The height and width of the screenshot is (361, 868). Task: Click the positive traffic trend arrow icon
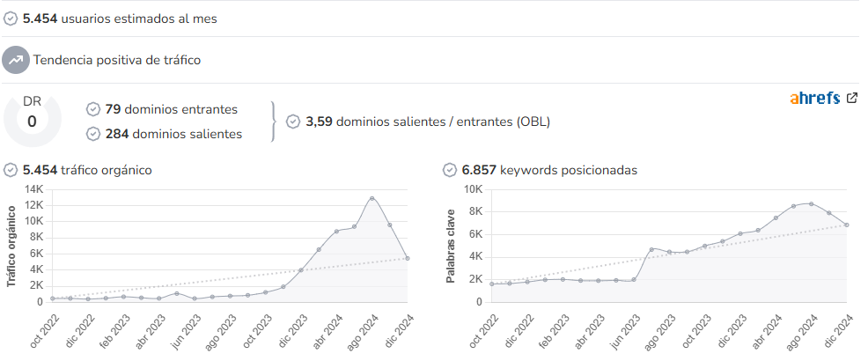click(16, 60)
